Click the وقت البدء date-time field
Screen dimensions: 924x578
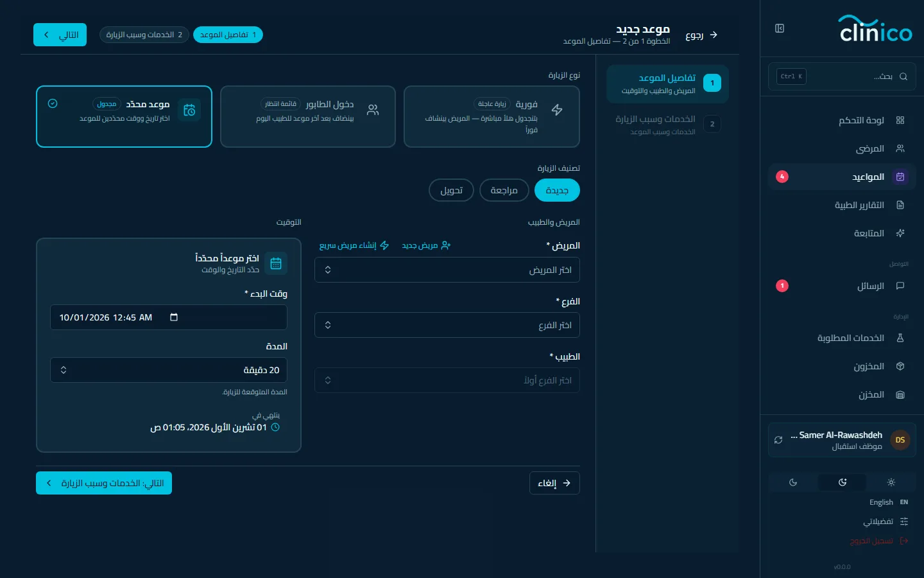pos(169,317)
